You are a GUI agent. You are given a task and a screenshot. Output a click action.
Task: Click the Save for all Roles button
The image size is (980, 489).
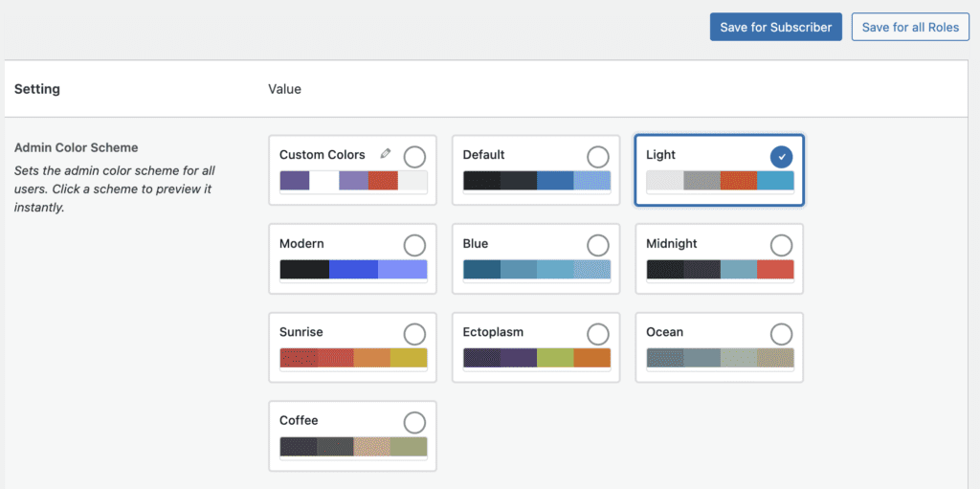point(910,27)
